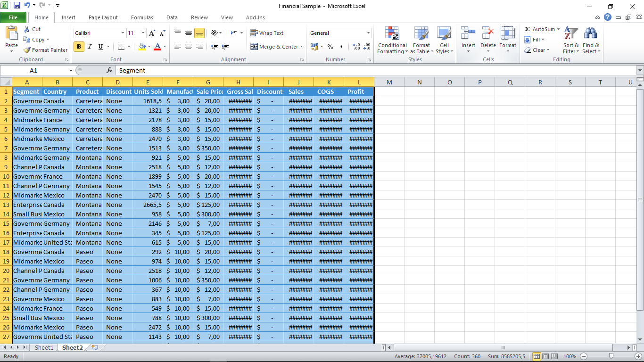Expand the formula bar
This screenshot has width=644, height=362.
pos(640,70)
